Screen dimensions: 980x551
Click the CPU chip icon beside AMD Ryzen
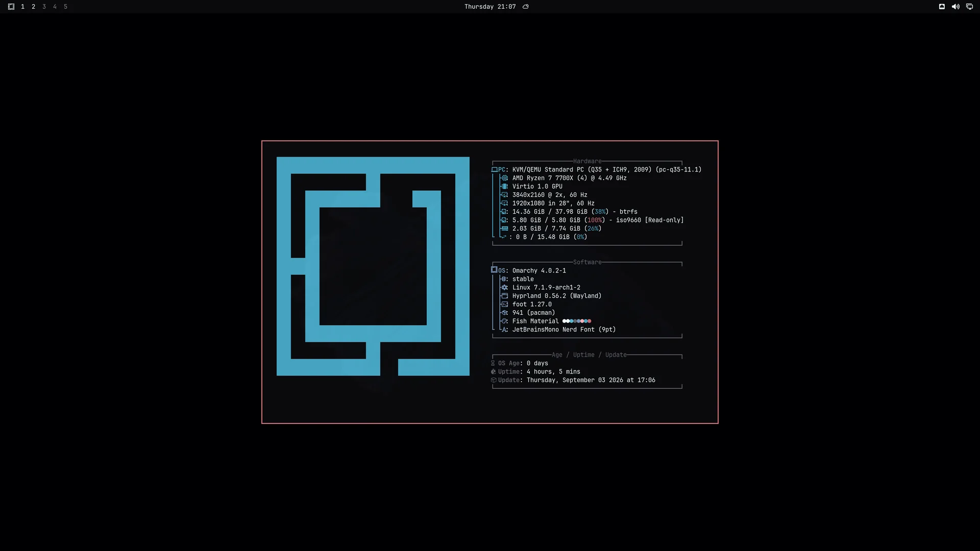pyautogui.click(x=504, y=178)
